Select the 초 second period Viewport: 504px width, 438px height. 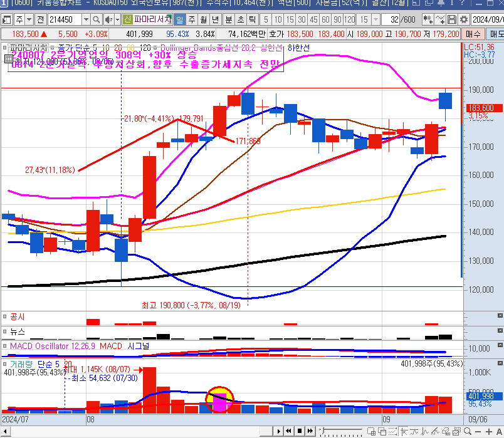click(x=241, y=19)
